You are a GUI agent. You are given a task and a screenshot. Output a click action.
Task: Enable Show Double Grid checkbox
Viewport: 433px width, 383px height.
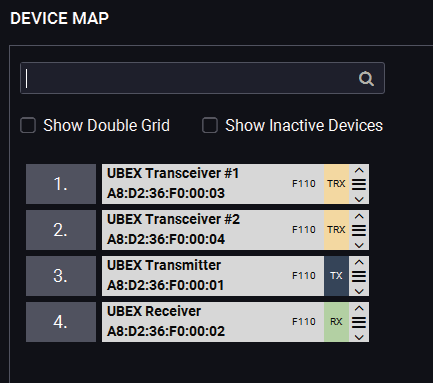(x=28, y=125)
